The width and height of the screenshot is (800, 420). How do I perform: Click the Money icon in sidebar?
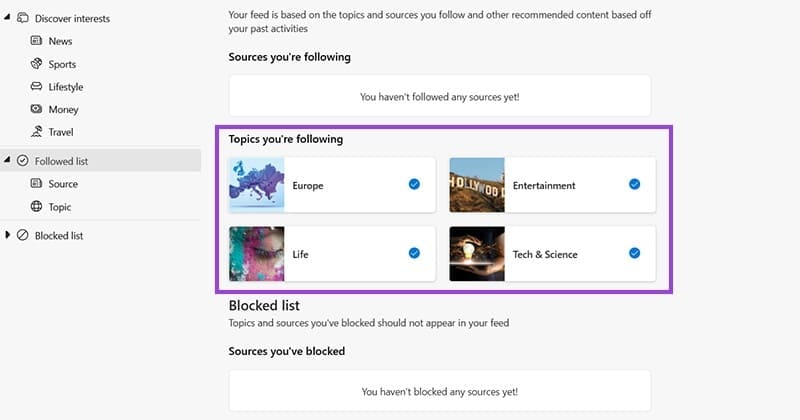coord(37,109)
